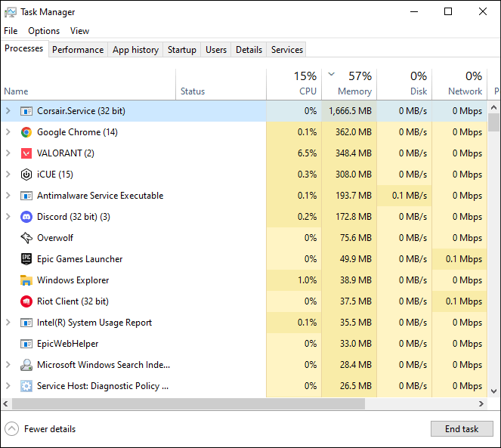Image resolution: width=501 pixels, height=448 pixels.
Task: Click the vertical scrollbar down arrow
Action: click(493, 391)
